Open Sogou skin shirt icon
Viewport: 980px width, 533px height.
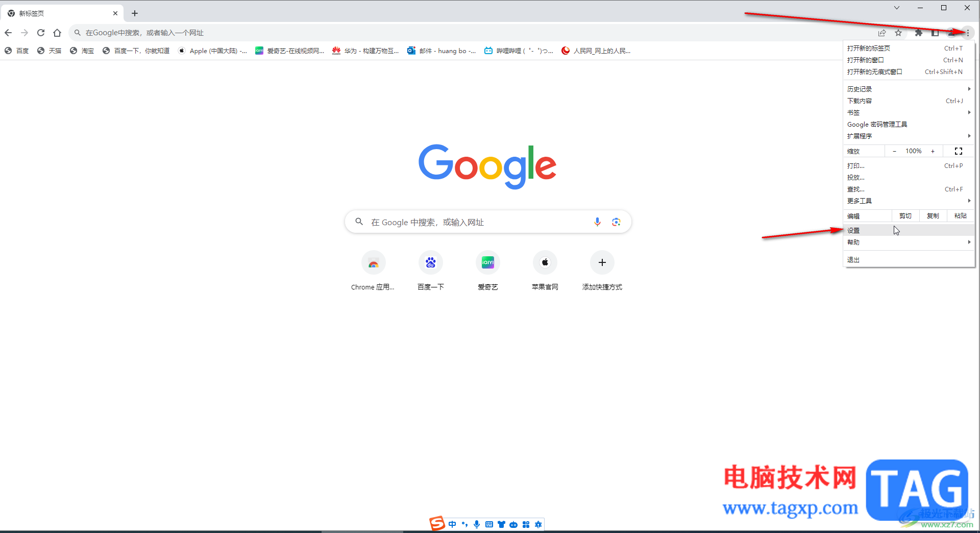tap(501, 524)
